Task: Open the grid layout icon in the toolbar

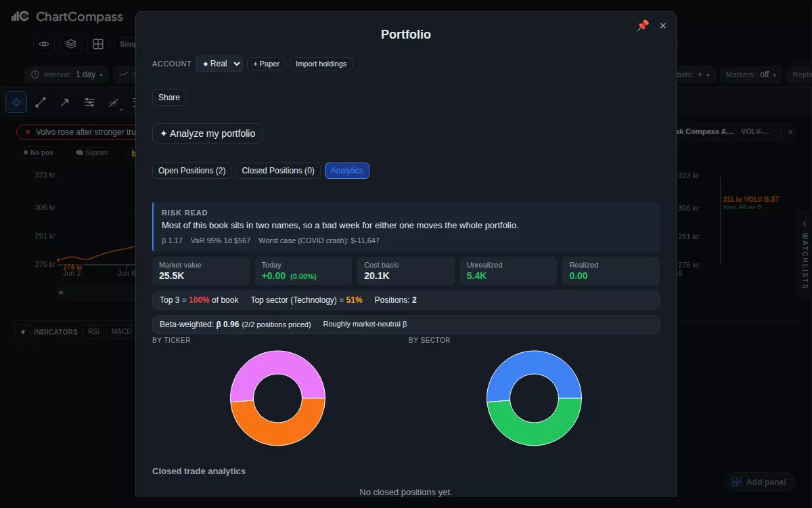Action: [98, 44]
